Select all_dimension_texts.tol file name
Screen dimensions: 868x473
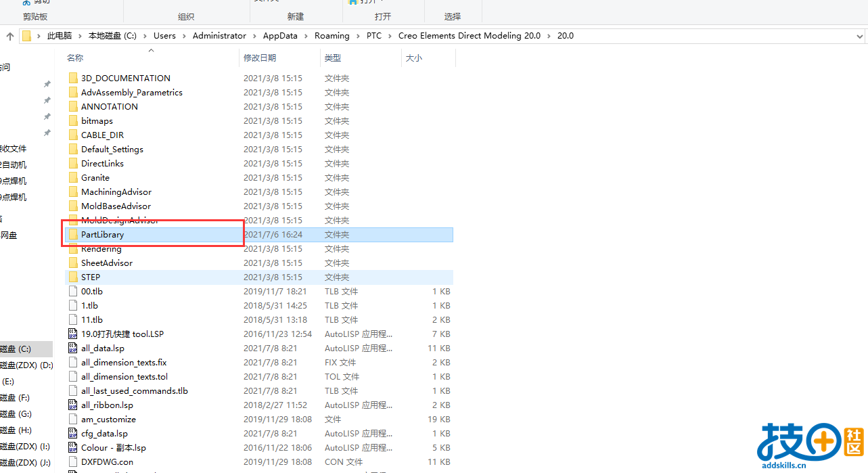(124, 377)
